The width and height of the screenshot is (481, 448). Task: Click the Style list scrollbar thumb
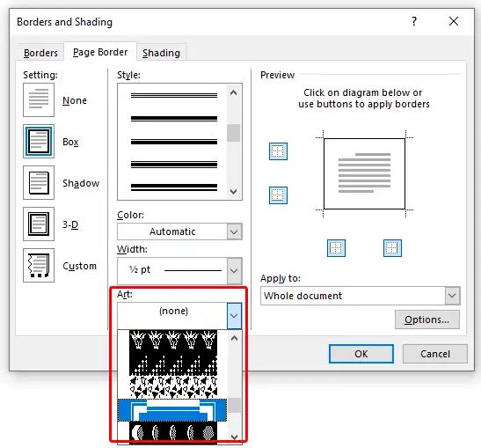[233, 133]
